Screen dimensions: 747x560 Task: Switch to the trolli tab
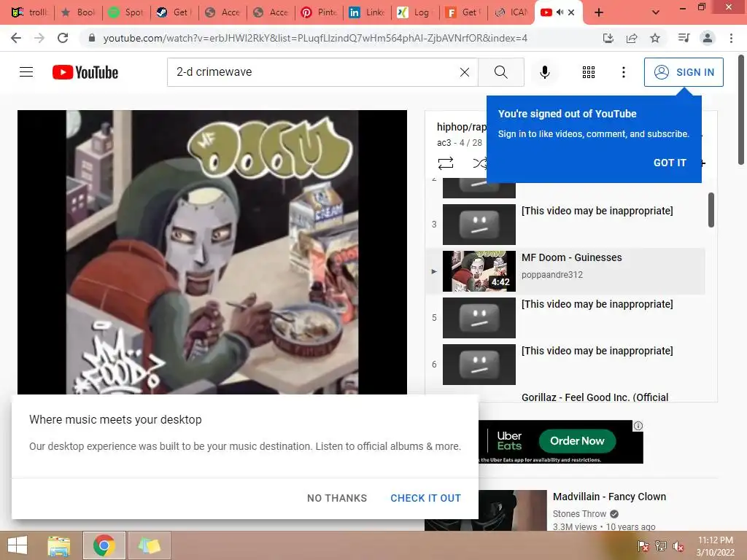click(29, 12)
